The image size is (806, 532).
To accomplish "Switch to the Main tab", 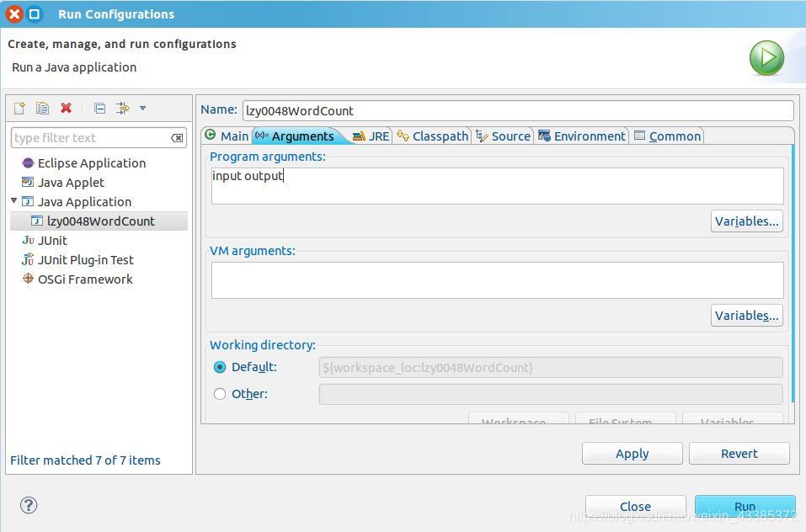I will 227,136.
